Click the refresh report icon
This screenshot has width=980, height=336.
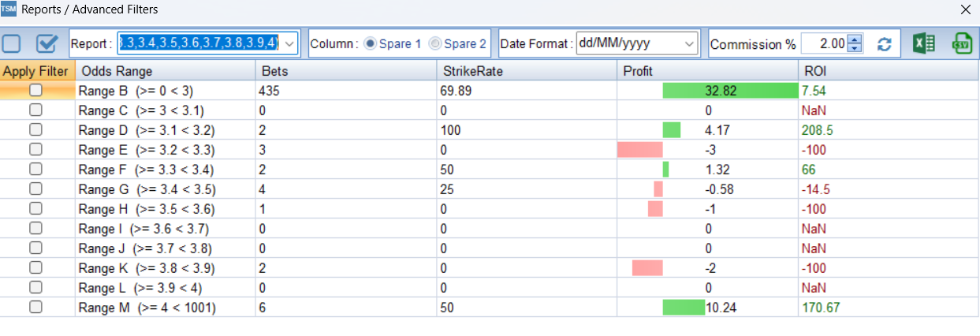tap(885, 44)
